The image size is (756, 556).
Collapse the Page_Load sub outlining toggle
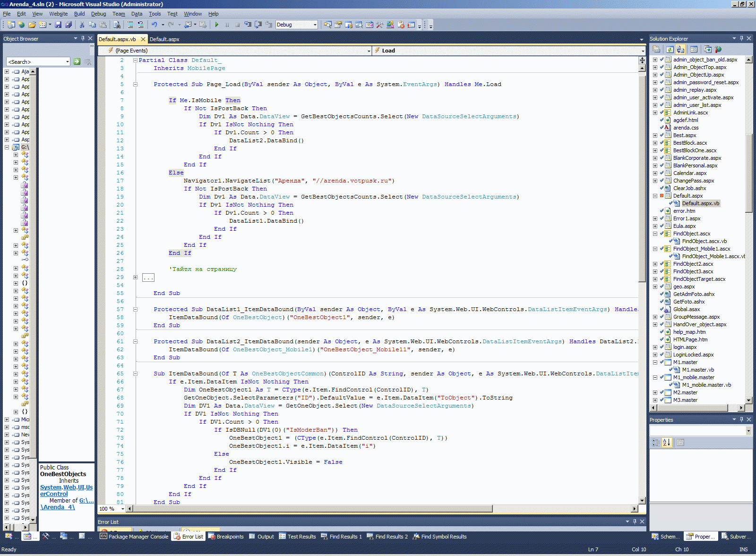[135, 85]
